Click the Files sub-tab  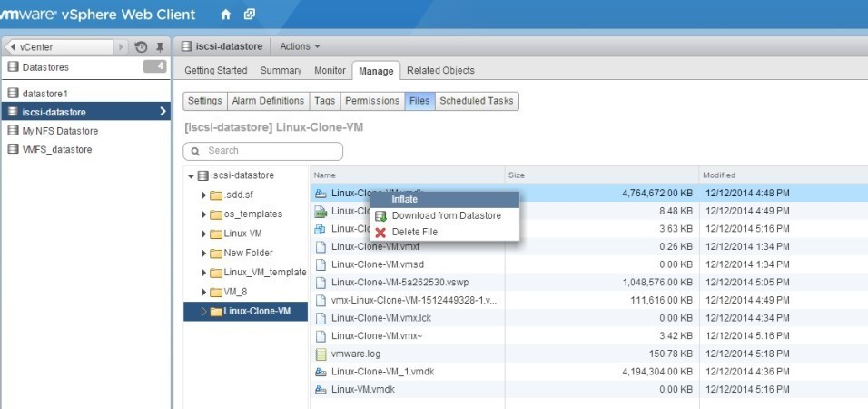[x=419, y=101]
